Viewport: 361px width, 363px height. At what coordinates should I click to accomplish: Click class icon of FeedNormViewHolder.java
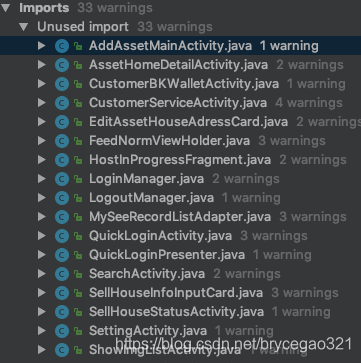(62, 141)
